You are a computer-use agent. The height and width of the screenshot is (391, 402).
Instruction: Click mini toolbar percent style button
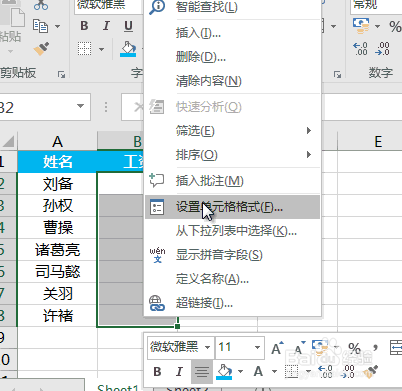click(354, 348)
